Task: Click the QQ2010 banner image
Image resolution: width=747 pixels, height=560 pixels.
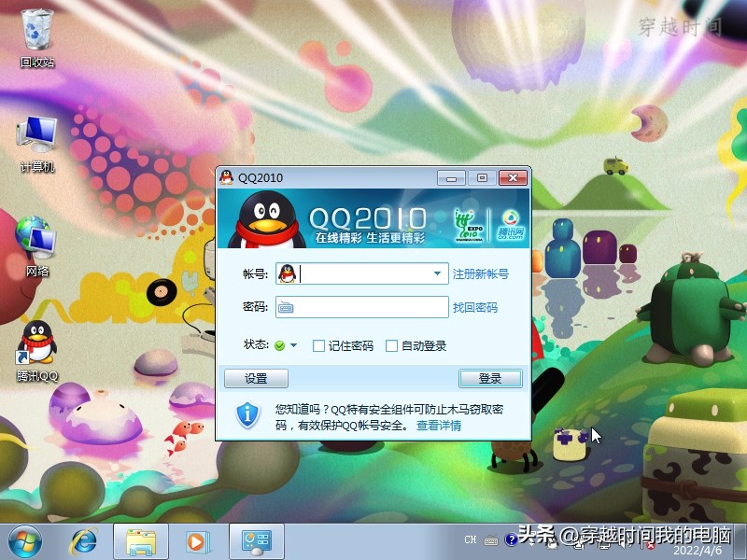Action: coord(373,218)
